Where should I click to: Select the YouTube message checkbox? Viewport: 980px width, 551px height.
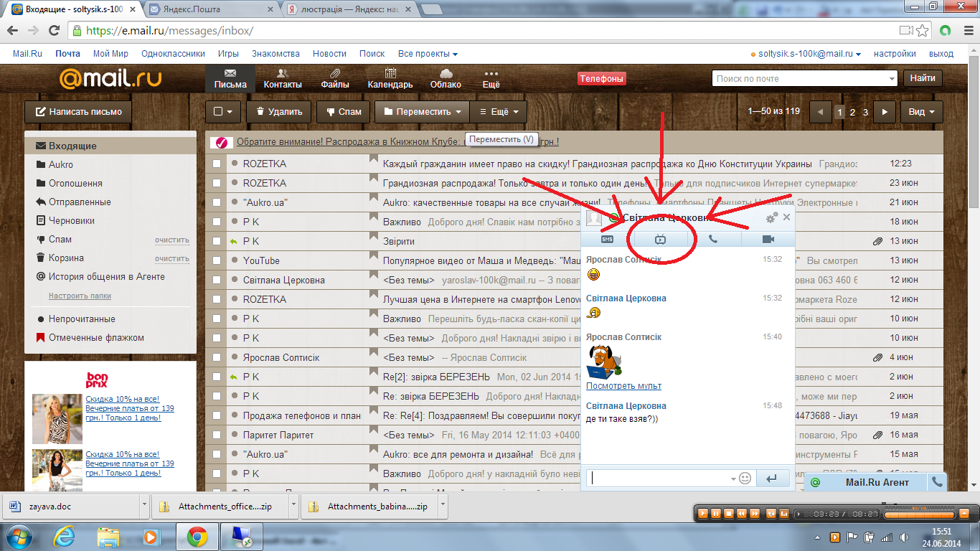(217, 261)
